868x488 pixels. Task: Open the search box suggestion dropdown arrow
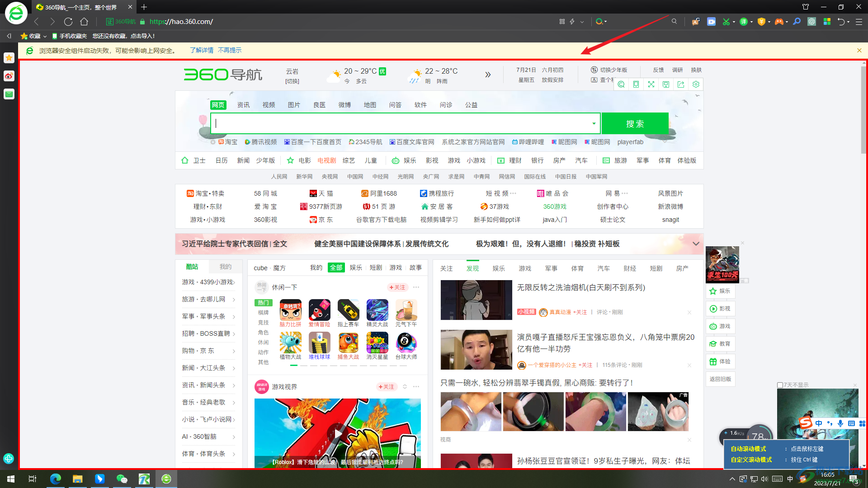click(594, 123)
